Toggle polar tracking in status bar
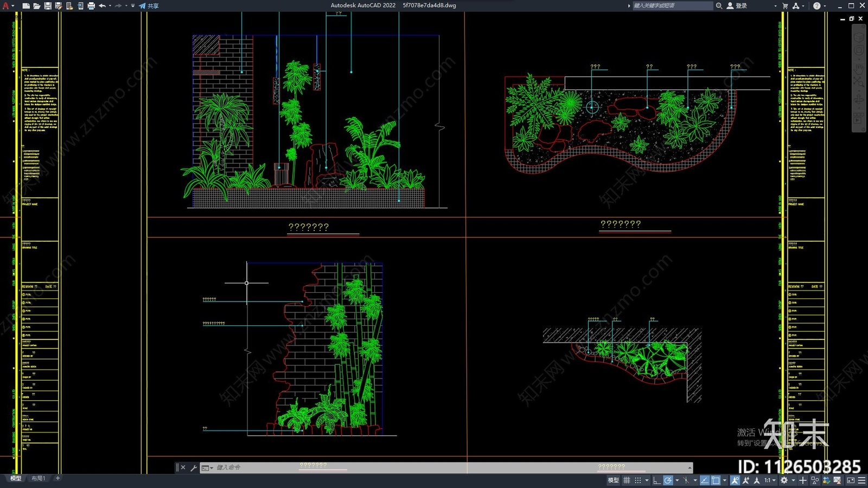868x488 pixels. 668,480
